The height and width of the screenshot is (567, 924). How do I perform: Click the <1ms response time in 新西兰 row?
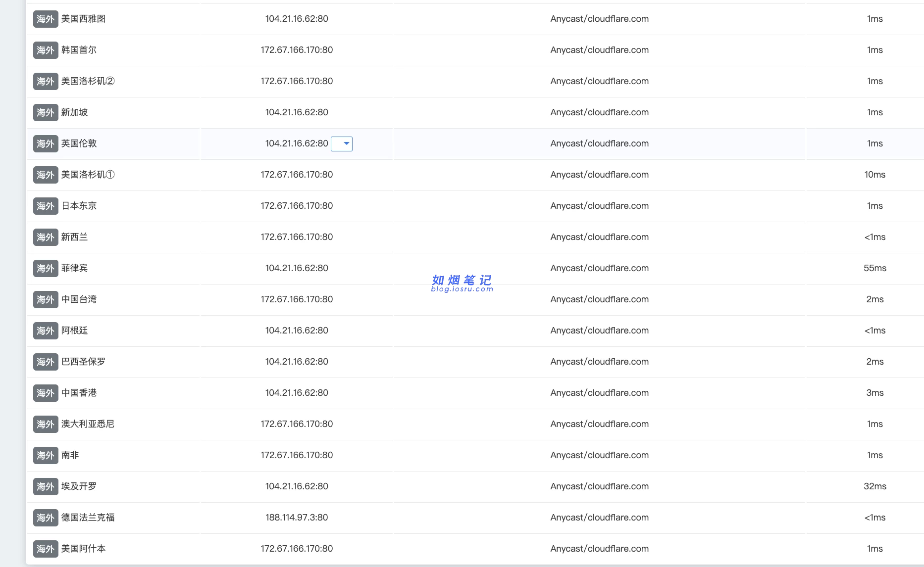point(875,237)
